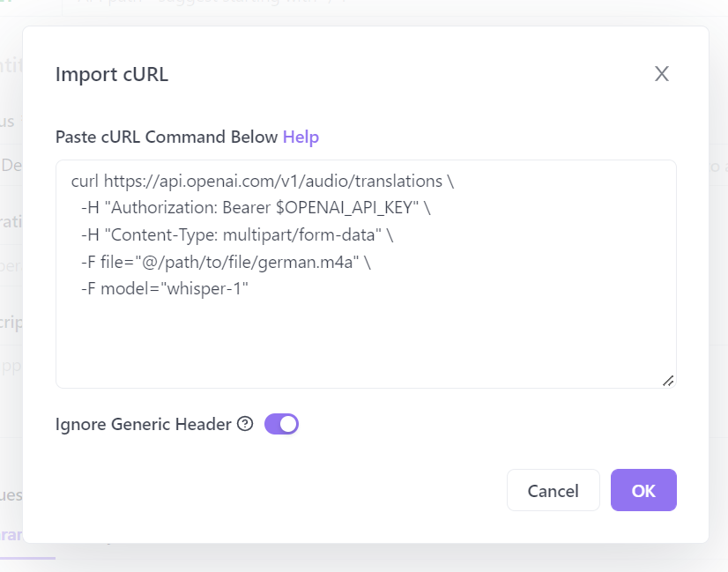The image size is (728, 572).
Task: Close the Import cURL dialog
Action: 662,74
